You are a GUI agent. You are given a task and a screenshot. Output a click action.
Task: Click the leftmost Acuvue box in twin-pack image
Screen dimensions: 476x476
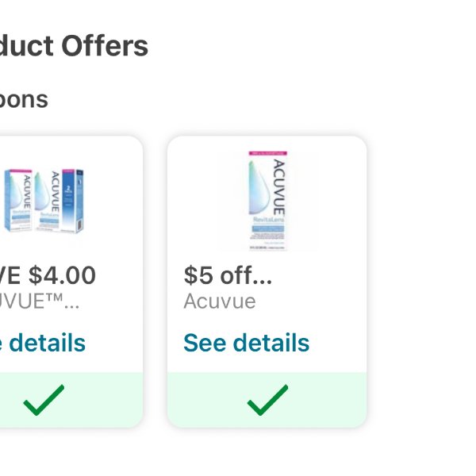click(18, 201)
